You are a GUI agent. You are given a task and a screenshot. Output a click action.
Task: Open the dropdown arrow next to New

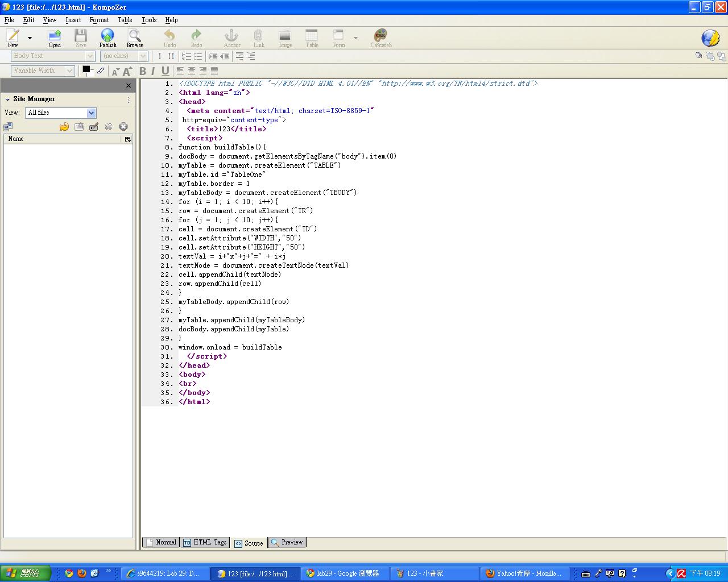[30, 38]
